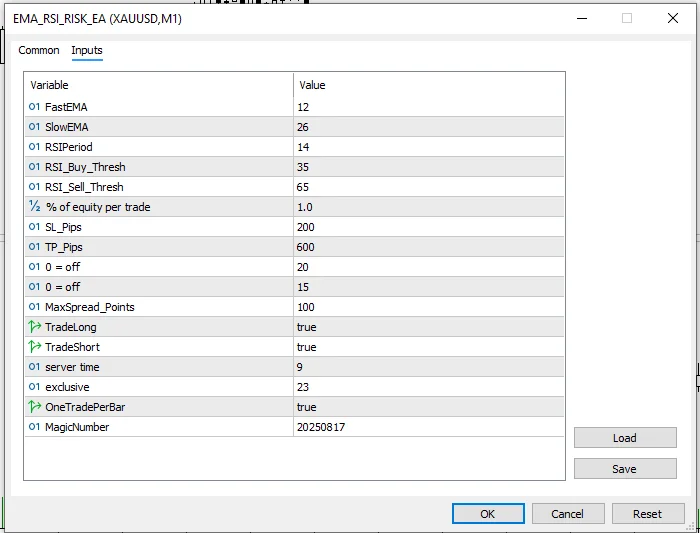Click the Reset button
Screen dimensions: 700x533
(648, 514)
